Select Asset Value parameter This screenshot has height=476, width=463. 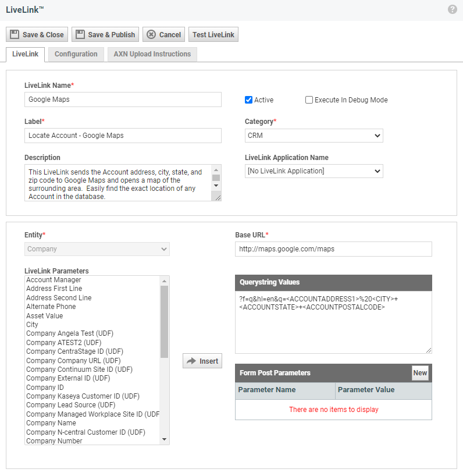(92, 316)
